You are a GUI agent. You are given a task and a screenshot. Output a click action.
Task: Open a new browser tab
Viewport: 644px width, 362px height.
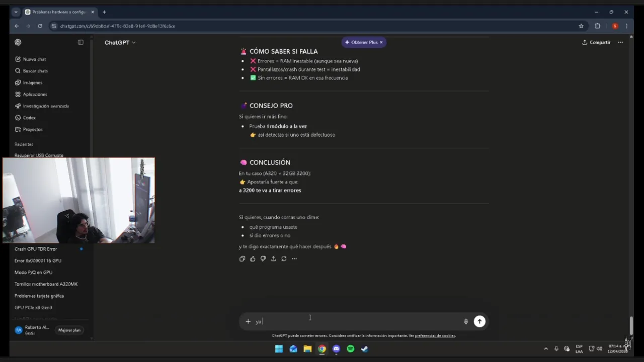104,12
